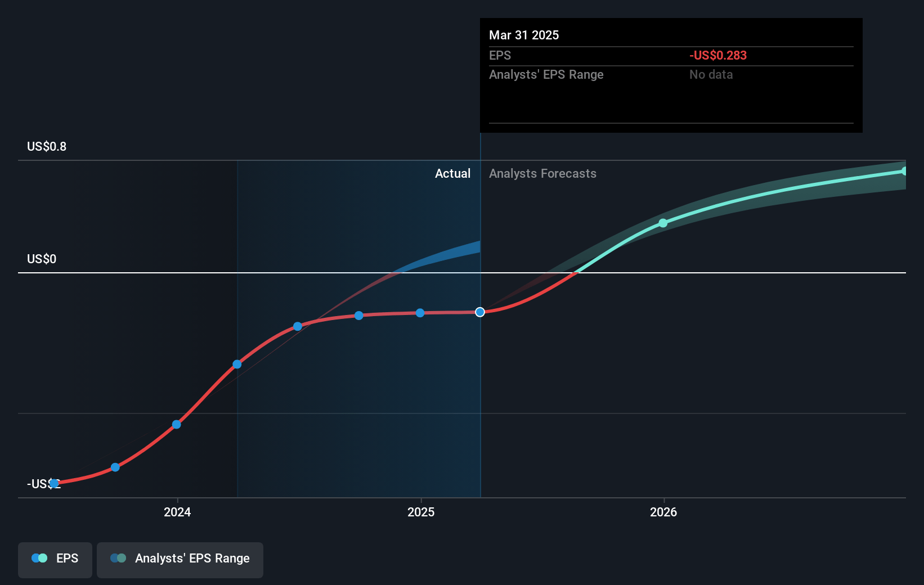
Task: Select the first EPS data point at chart start
Action: (x=54, y=483)
